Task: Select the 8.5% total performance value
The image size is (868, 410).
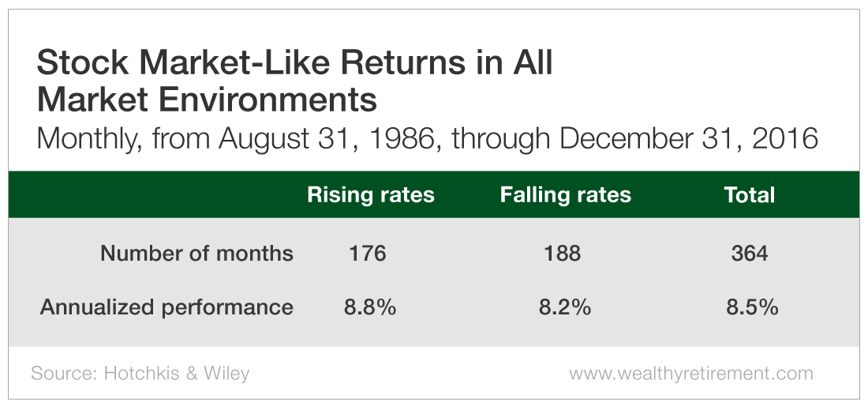Action: pyautogui.click(x=752, y=307)
